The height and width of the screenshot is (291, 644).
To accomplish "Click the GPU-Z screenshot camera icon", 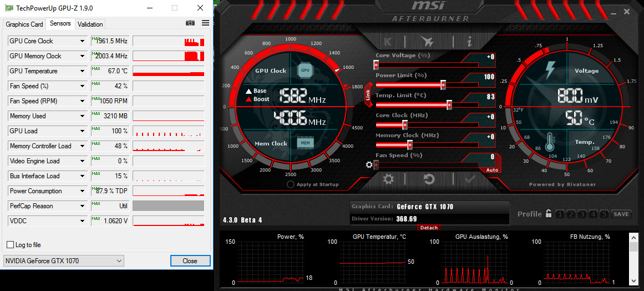I will click(x=190, y=23).
